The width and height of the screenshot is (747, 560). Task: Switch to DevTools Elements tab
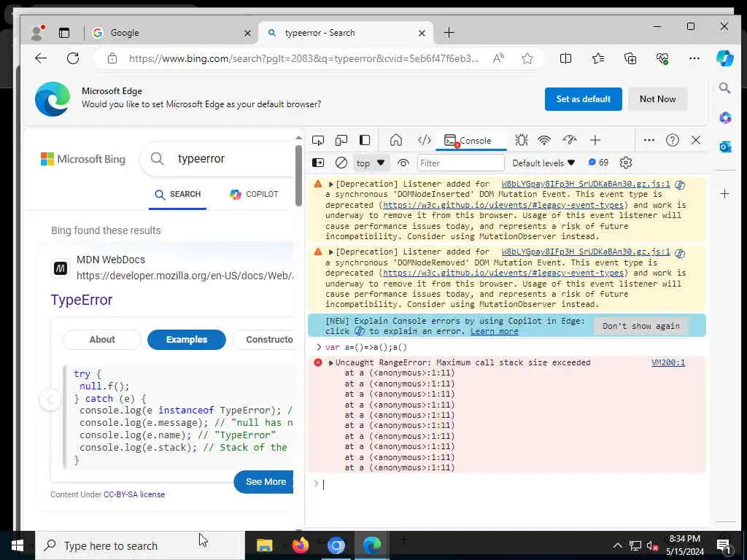pyautogui.click(x=424, y=140)
